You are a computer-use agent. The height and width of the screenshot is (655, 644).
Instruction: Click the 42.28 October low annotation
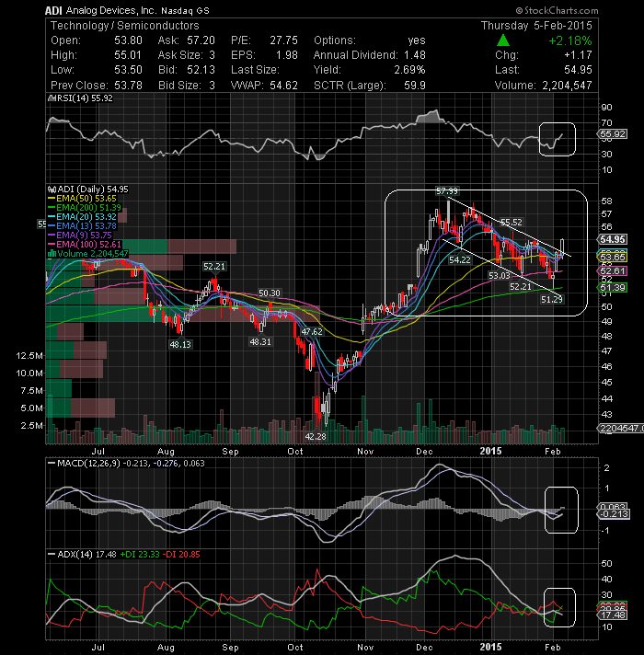pyautogui.click(x=316, y=437)
